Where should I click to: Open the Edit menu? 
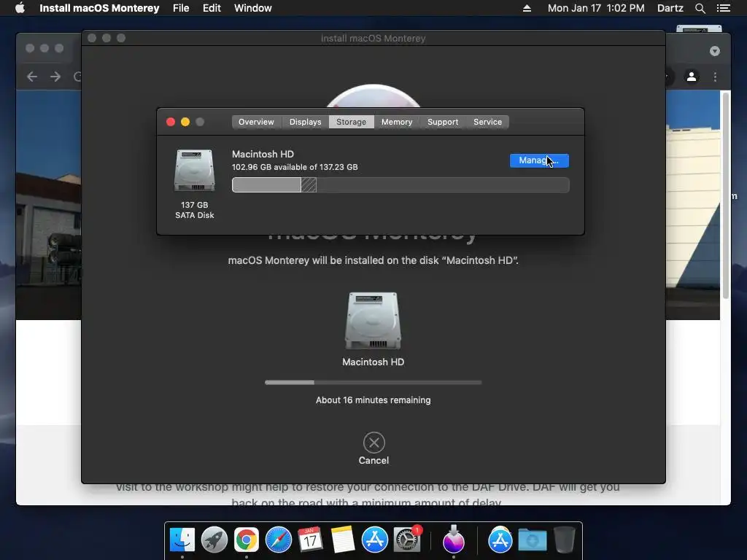pos(212,8)
